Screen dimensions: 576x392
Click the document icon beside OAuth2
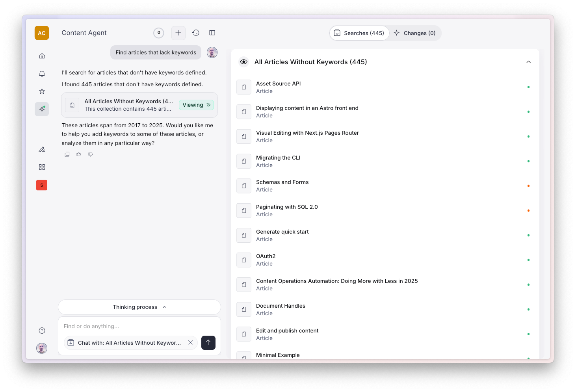coord(244,260)
